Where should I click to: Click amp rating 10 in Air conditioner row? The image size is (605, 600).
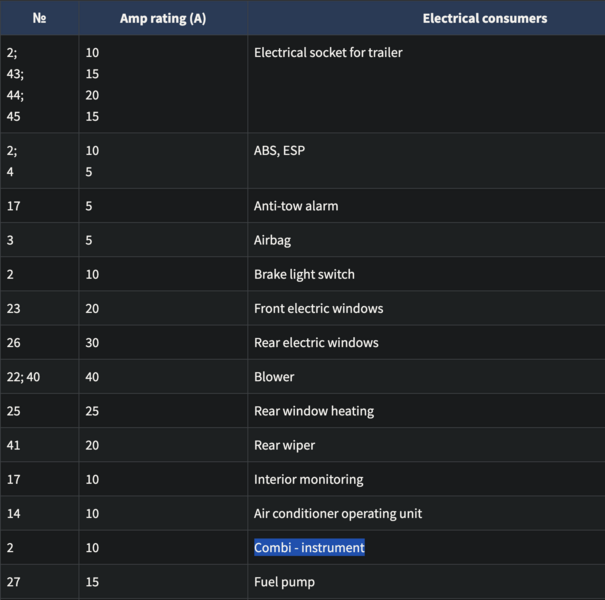click(x=92, y=514)
